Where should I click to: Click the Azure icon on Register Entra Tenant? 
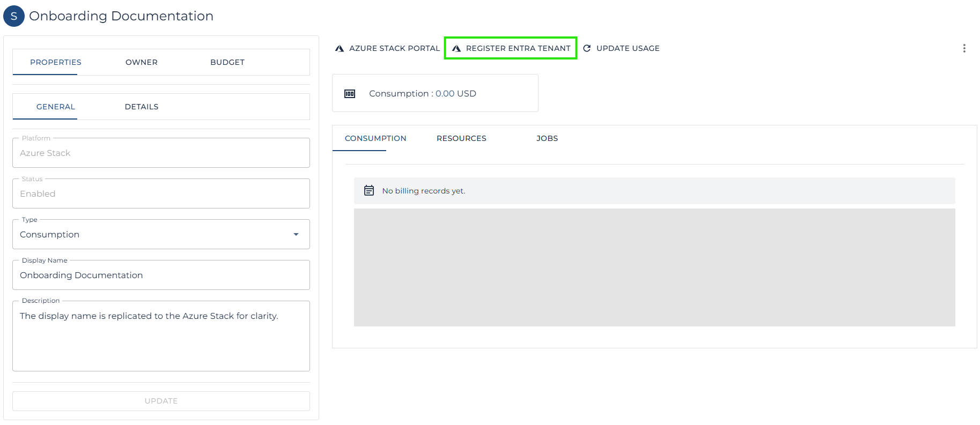click(456, 48)
